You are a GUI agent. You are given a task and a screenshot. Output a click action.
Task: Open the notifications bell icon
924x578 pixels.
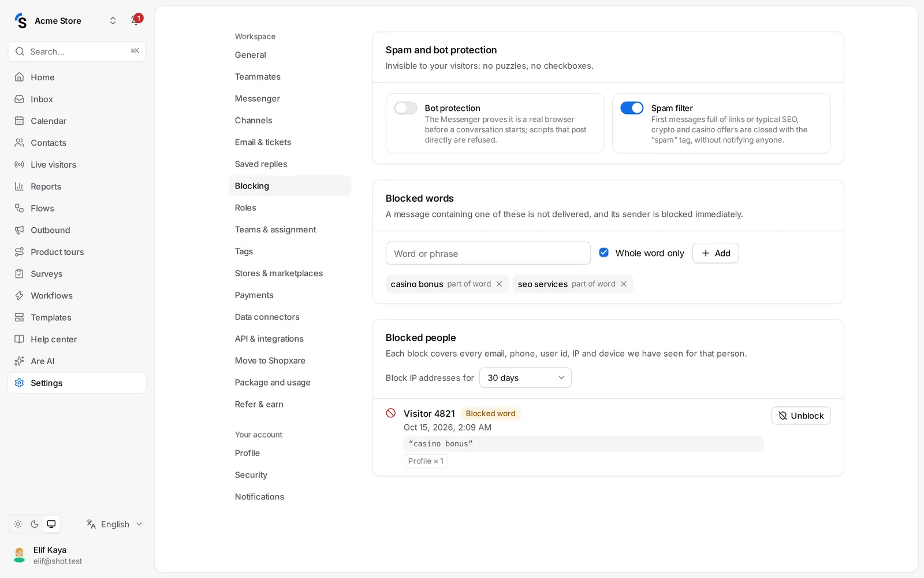(136, 20)
